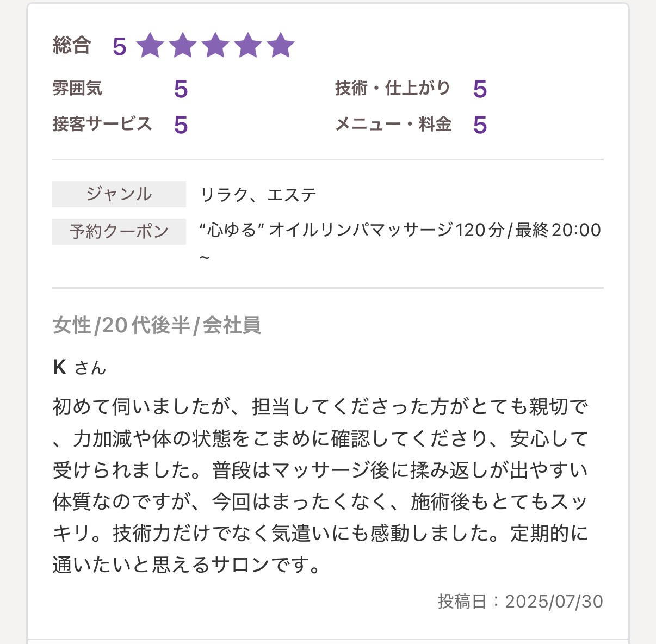Click the 予約クーポン label tag

click(119, 231)
